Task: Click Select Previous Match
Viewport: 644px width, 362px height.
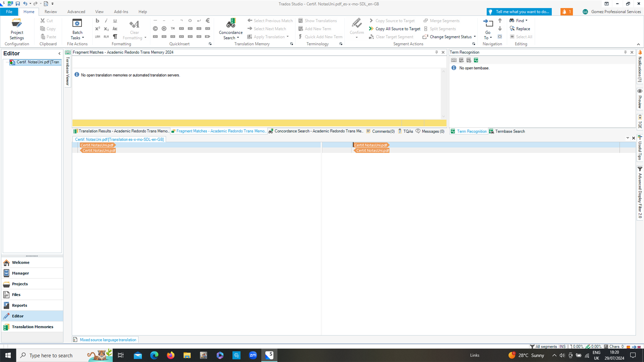Action: click(x=270, y=21)
